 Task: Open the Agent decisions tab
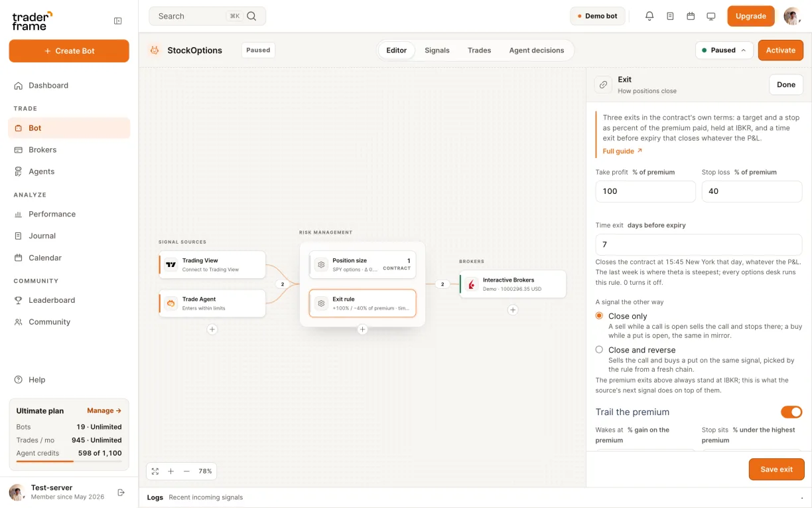[537, 50]
